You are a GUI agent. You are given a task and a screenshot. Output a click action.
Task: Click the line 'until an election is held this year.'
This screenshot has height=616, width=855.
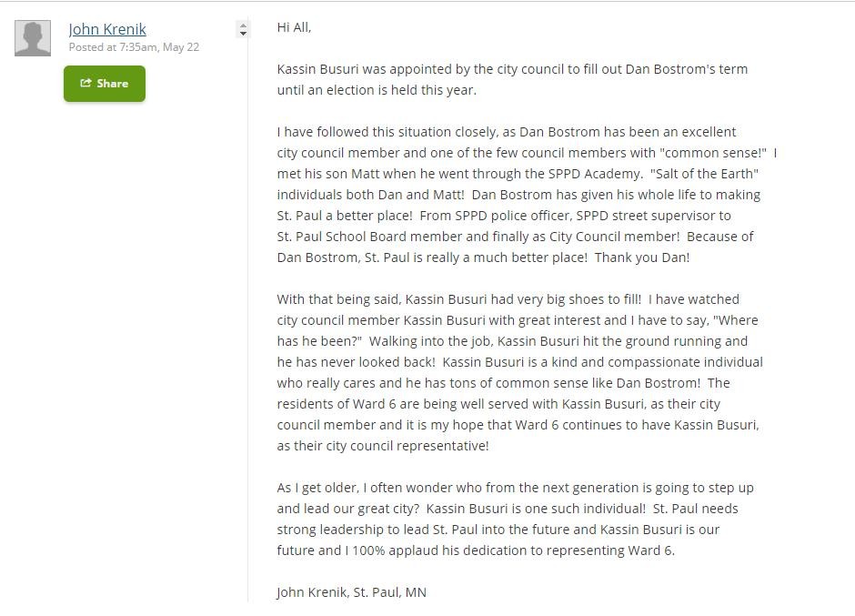[x=377, y=90]
